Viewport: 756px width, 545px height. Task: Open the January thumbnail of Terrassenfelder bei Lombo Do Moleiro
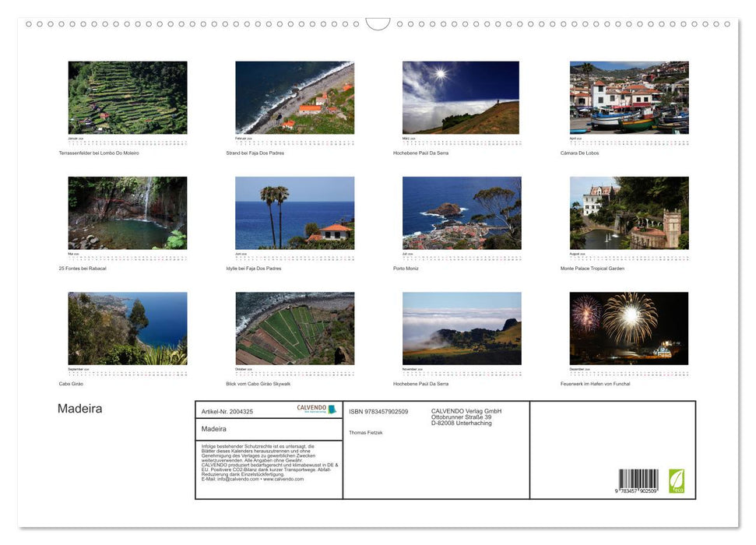point(127,97)
